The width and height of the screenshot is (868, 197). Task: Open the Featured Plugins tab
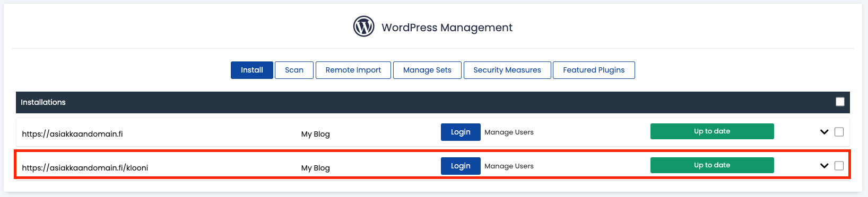point(594,70)
